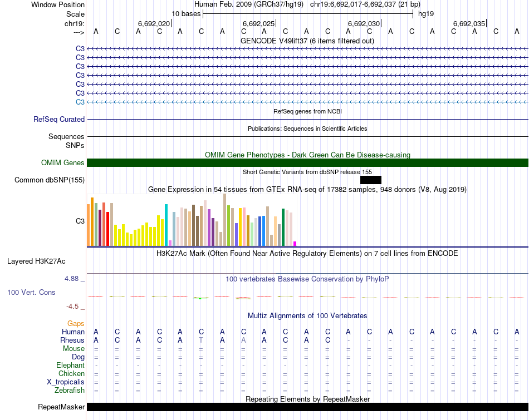Click the -4.5 PhyloP lower limit value
This screenshot has height=420, width=529.
72,307
